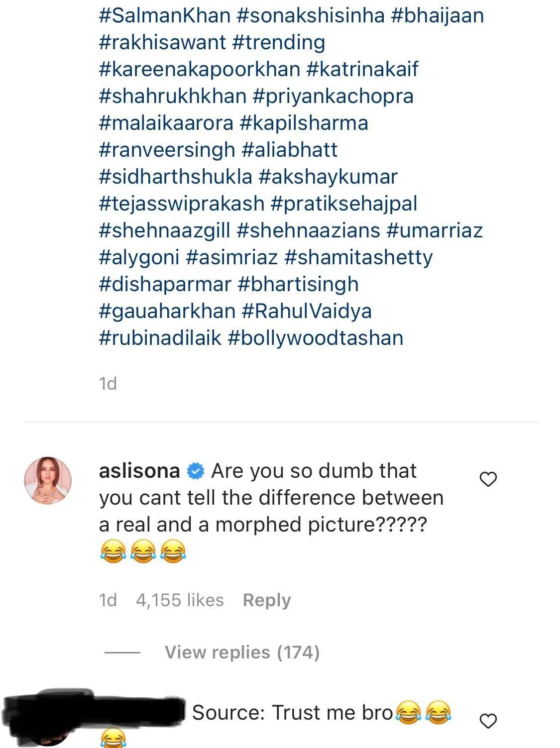This screenshot has height=748, width=560.
Task: Open the #aliabhatt hashtag
Action: pos(289,150)
